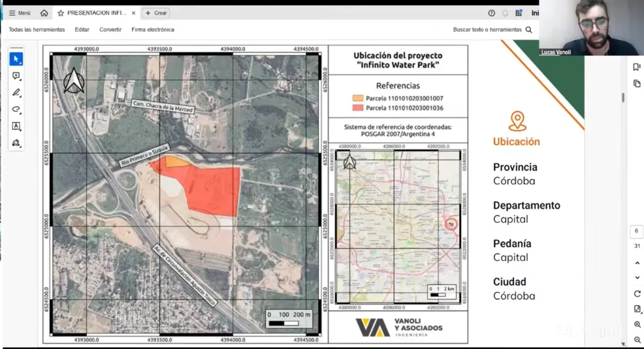Open the page thumbnails copy icon
Viewport: 644px width, 349px height.
click(x=636, y=84)
